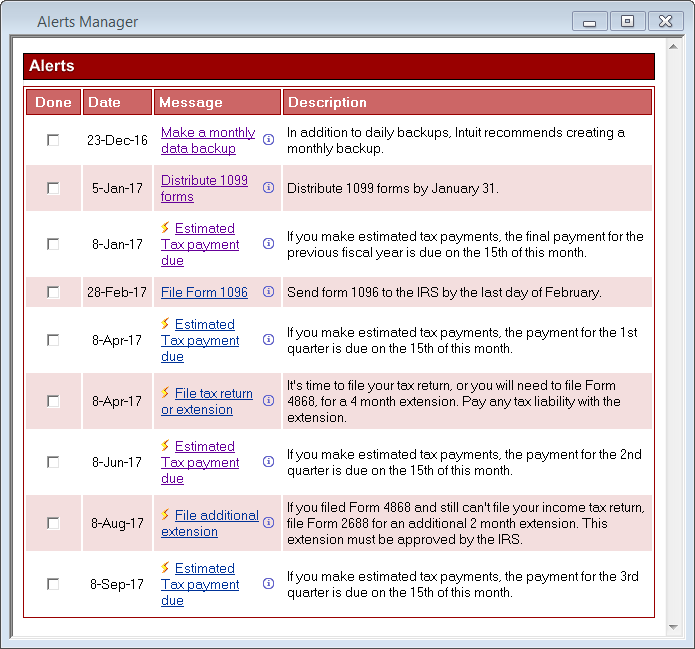This screenshot has height=649, width=695.
Task: Click info icon next to Distribute 1099 forms
Action: (x=268, y=188)
